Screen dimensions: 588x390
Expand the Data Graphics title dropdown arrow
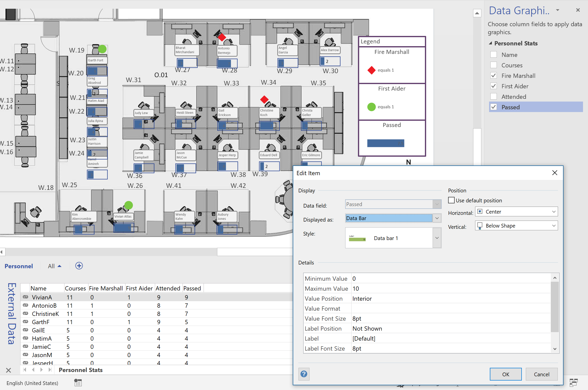[557, 10]
